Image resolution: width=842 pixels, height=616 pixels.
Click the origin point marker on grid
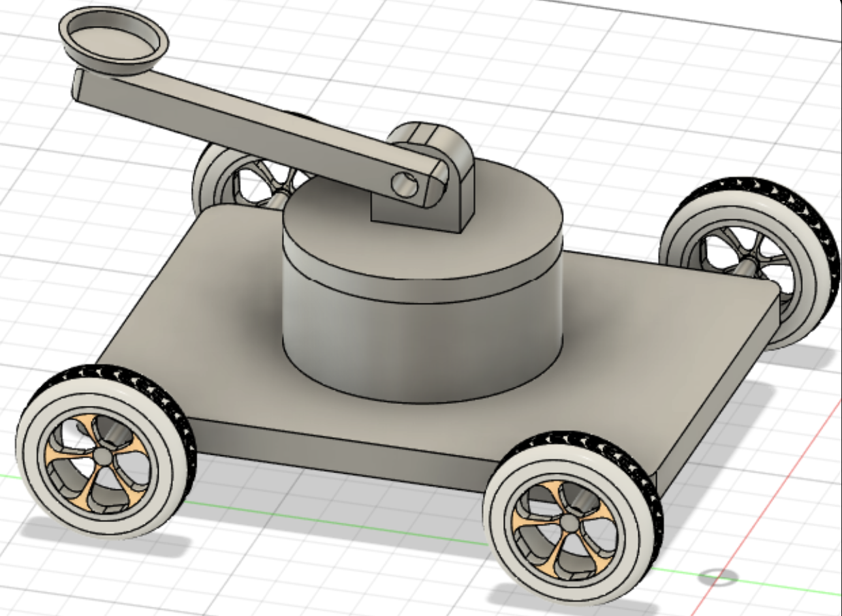tap(717, 577)
